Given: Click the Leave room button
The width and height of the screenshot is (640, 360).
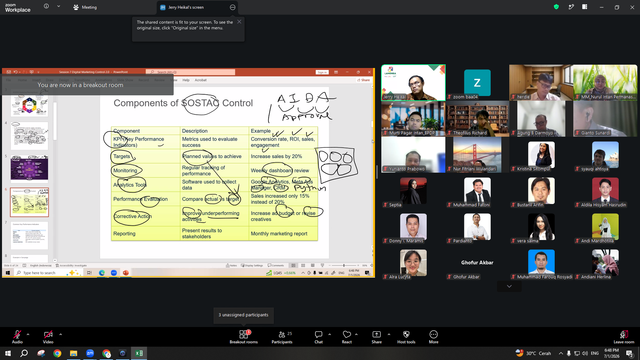Looking at the screenshot, I should [x=624, y=337].
